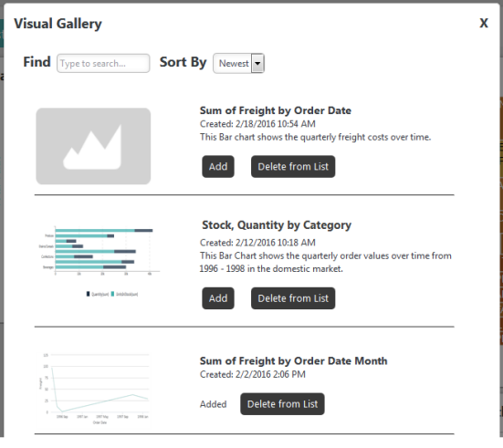Click the Sort By label
The image size is (503, 448).
183,62
